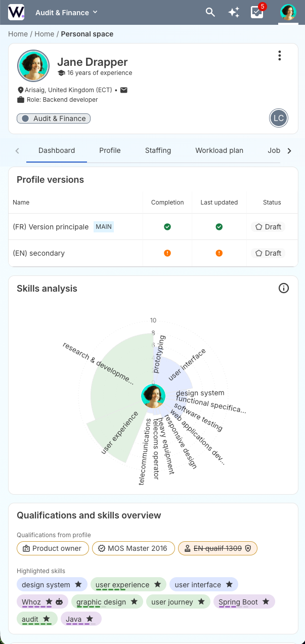Click the AI sparkles icon

(x=234, y=13)
